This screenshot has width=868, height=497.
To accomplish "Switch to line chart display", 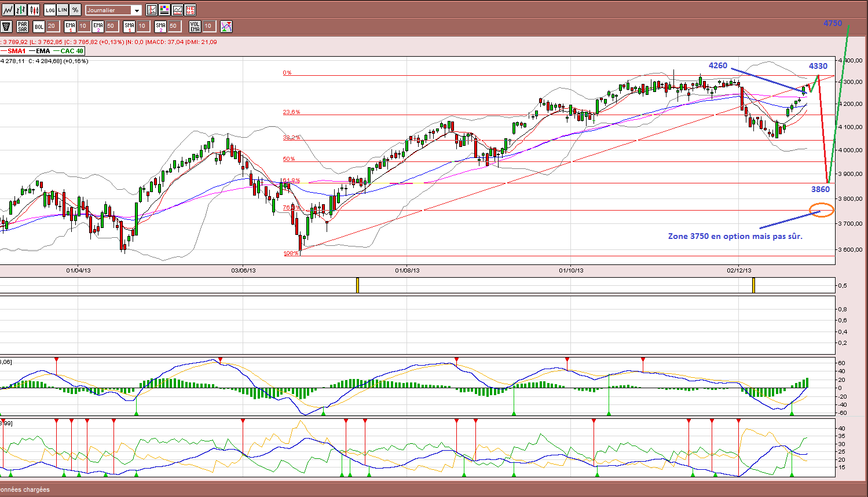I will pos(8,10).
